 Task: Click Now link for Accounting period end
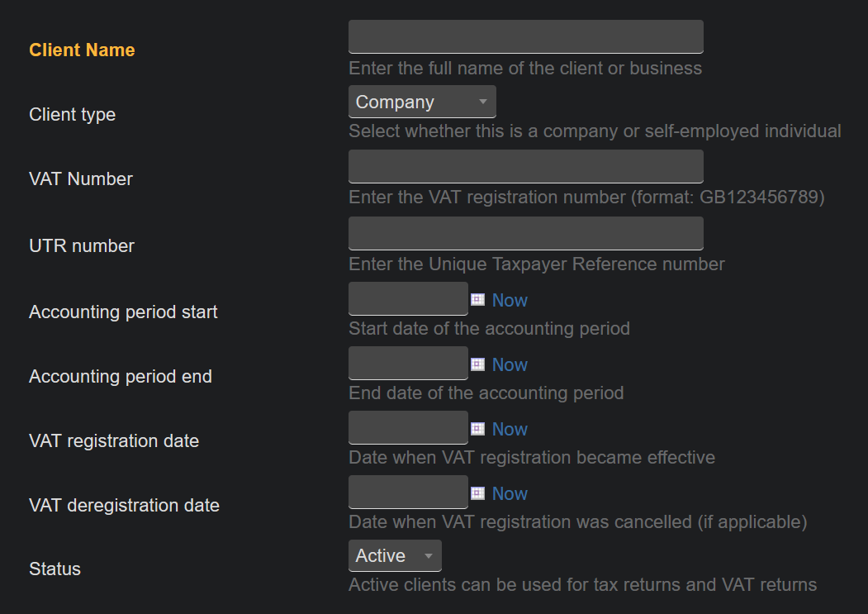(x=510, y=364)
